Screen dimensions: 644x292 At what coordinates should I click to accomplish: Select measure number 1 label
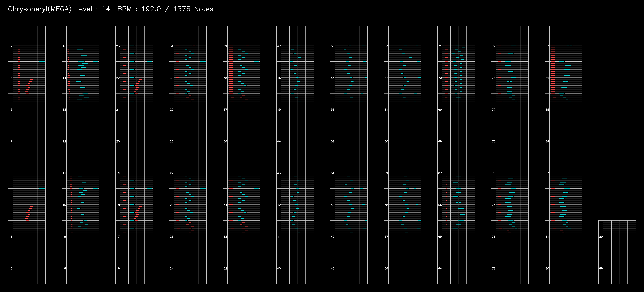click(x=11, y=237)
